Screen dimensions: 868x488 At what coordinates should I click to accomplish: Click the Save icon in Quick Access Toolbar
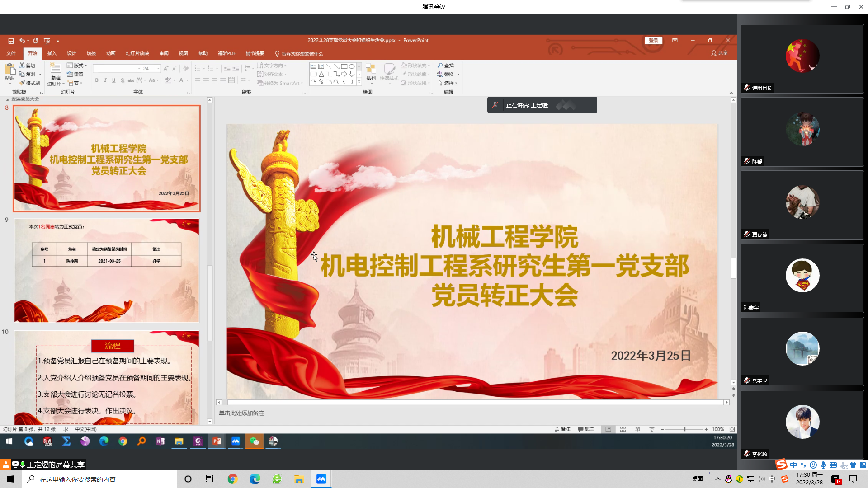tap(10, 40)
